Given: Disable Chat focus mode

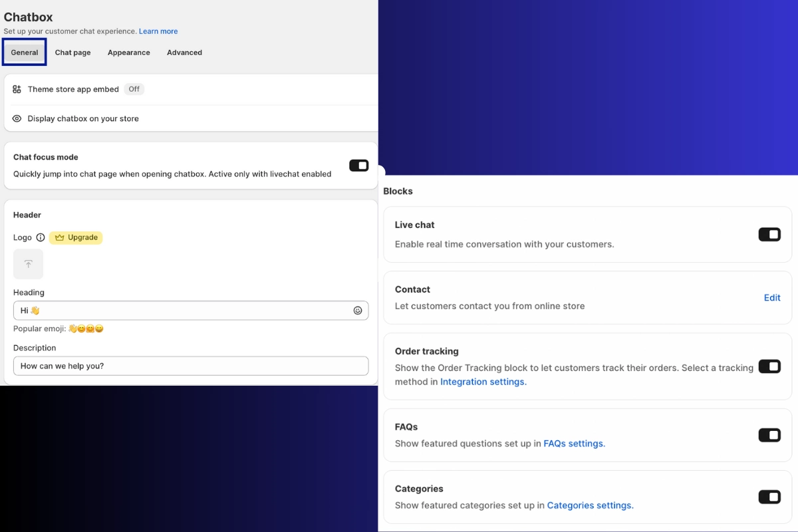Looking at the screenshot, I should [x=359, y=165].
